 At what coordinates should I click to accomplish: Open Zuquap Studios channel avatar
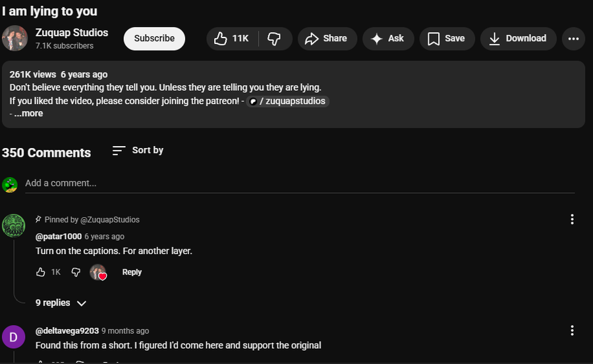point(14,39)
